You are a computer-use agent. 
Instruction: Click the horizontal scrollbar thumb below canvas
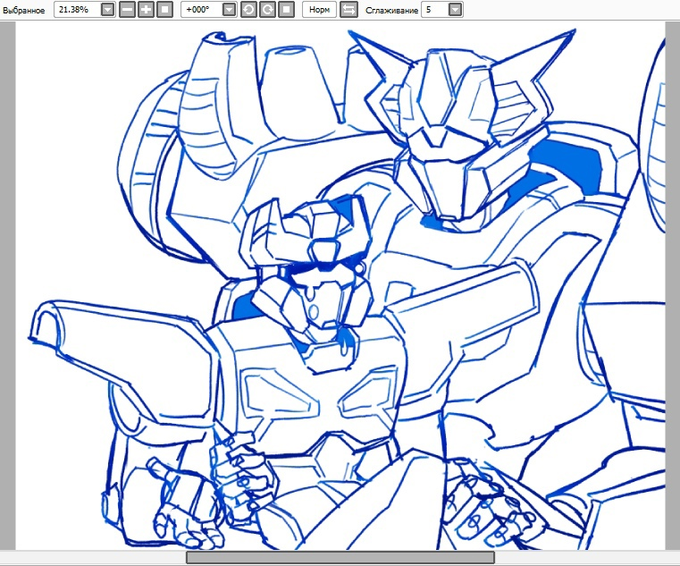click(x=340, y=557)
